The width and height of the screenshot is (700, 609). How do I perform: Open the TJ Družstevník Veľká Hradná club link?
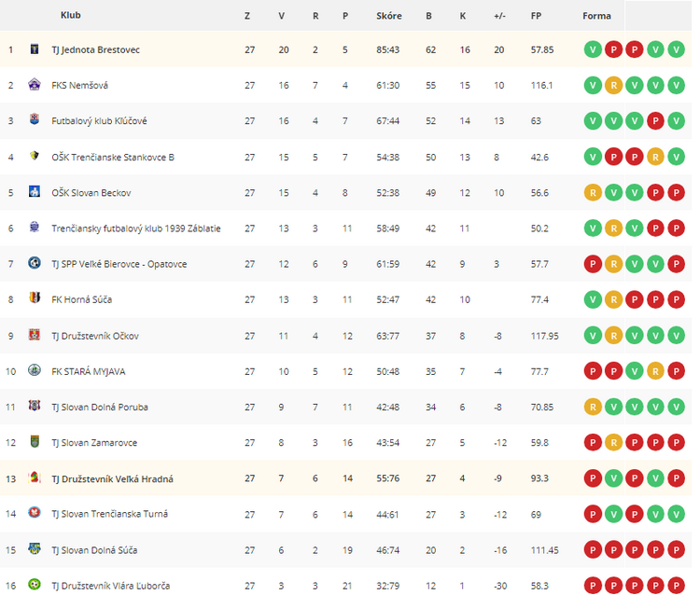[113, 478]
